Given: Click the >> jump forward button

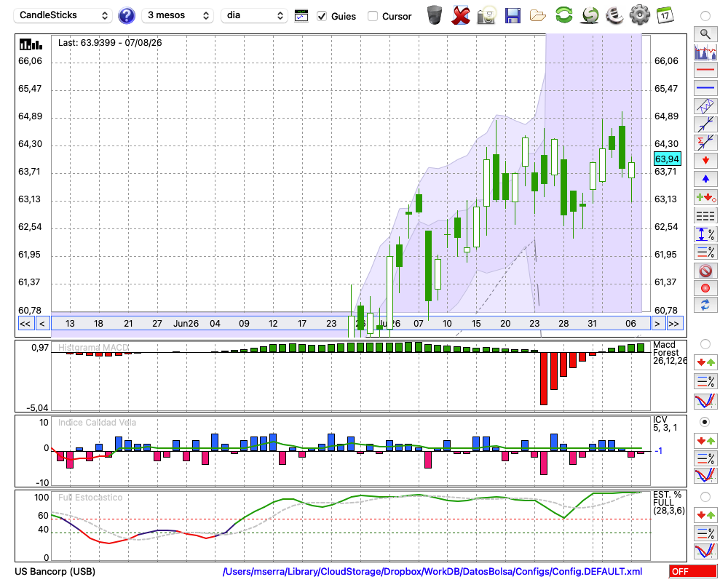Looking at the screenshot, I should pos(674,324).
